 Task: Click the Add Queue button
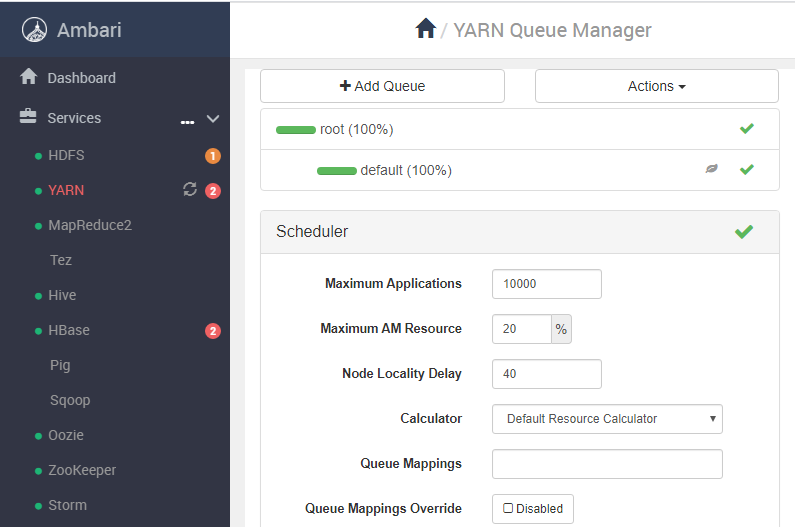pyautogui.click(x=382, y=86)
